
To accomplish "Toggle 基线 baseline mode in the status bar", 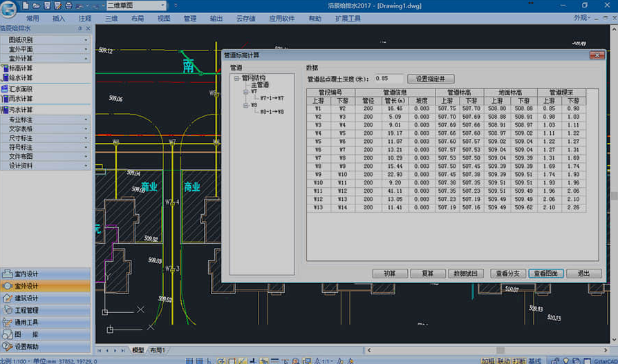I will pyautogui.click(x=534, y=361).
